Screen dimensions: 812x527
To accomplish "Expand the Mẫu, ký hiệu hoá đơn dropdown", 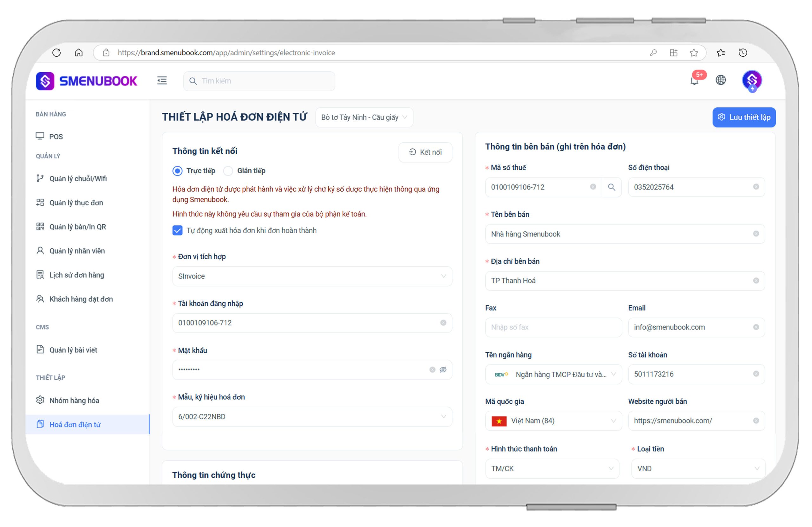I will point(312,416).
